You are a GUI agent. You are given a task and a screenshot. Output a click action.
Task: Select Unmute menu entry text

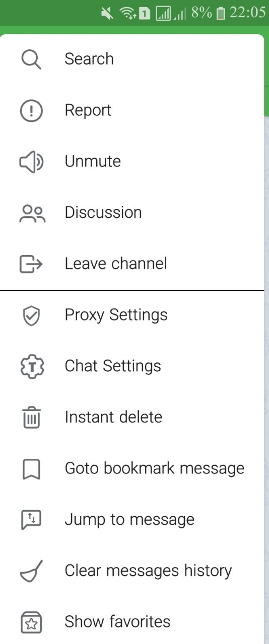(93, 162)
